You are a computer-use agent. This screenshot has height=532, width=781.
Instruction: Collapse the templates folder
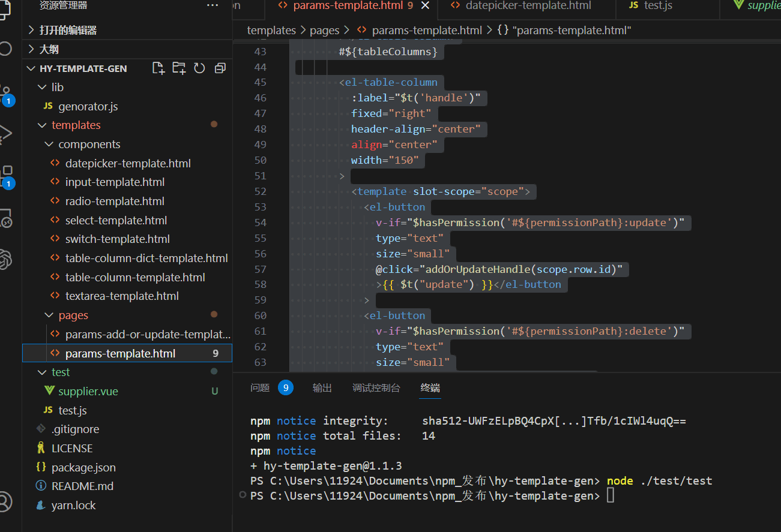pyautogui.click(x=127, y=125)
